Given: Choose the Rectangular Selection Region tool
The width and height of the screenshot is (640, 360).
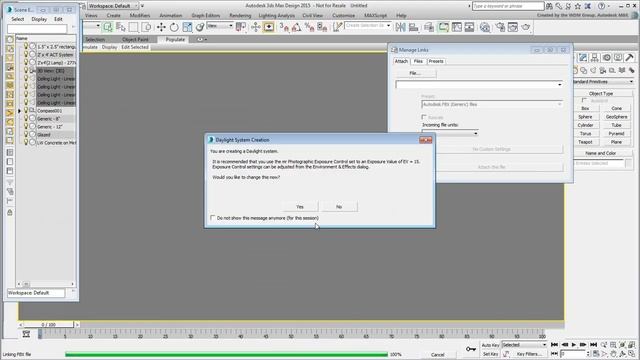Looking at the screenshot, I should click(x=133, y=27).
